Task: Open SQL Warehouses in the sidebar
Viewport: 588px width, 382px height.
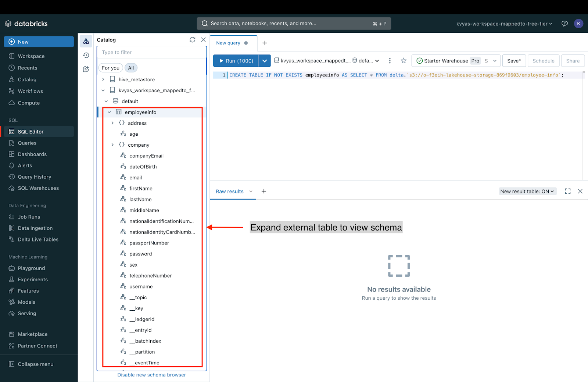Action: (38, 188)
